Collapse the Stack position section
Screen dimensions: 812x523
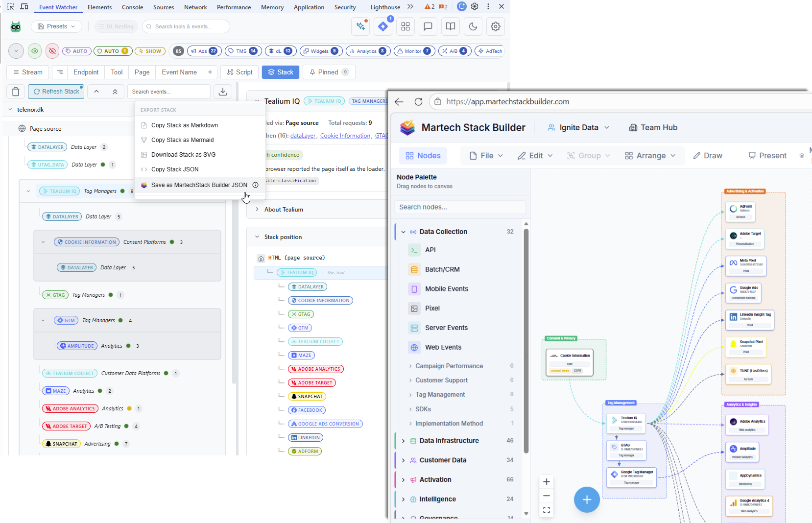click(x=257, y=237)
